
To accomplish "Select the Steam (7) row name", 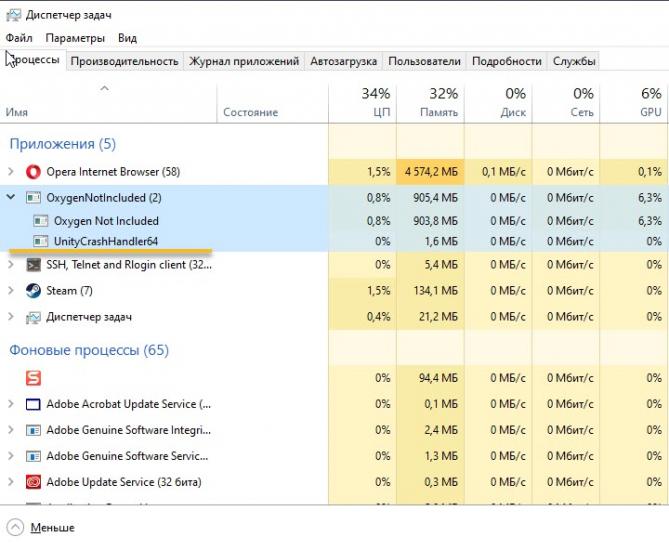I will click(69, 291).
